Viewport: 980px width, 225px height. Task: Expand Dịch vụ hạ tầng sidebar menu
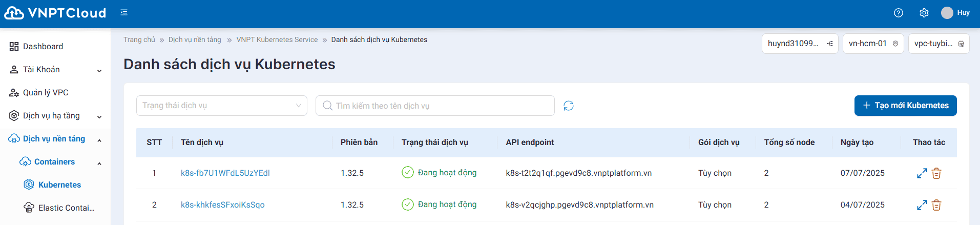(x=55, y=116)
